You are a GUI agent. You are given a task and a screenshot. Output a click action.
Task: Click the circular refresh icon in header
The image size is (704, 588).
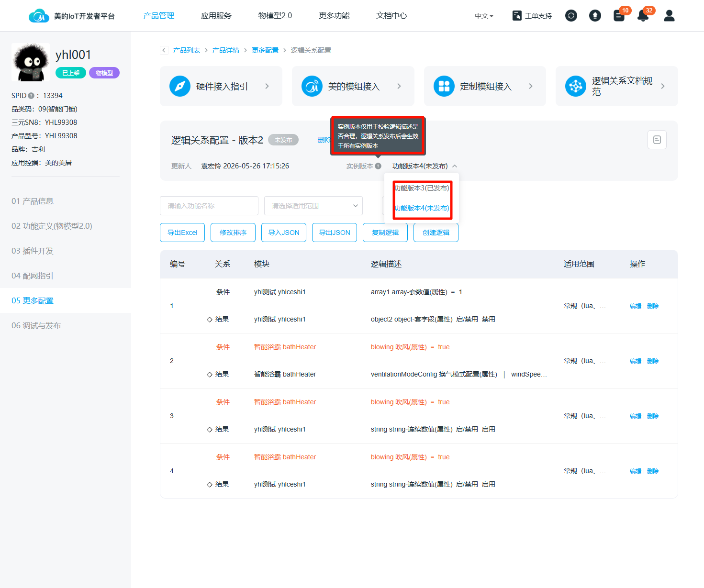tap(571, 16)
